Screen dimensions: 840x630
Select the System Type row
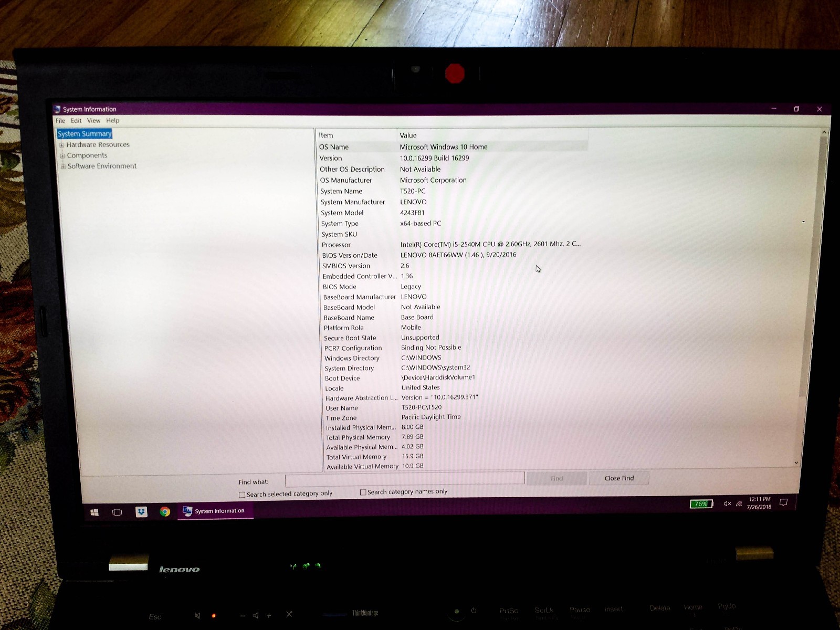point(454,224)
